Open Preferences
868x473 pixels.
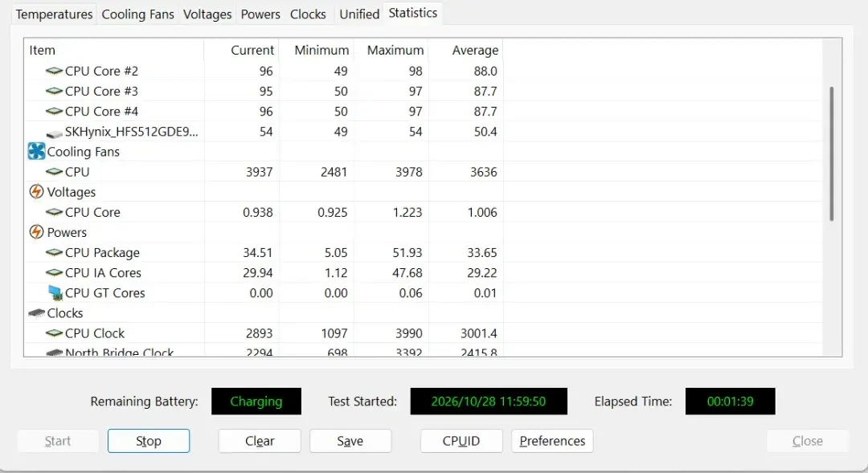[x=552, y=441]
